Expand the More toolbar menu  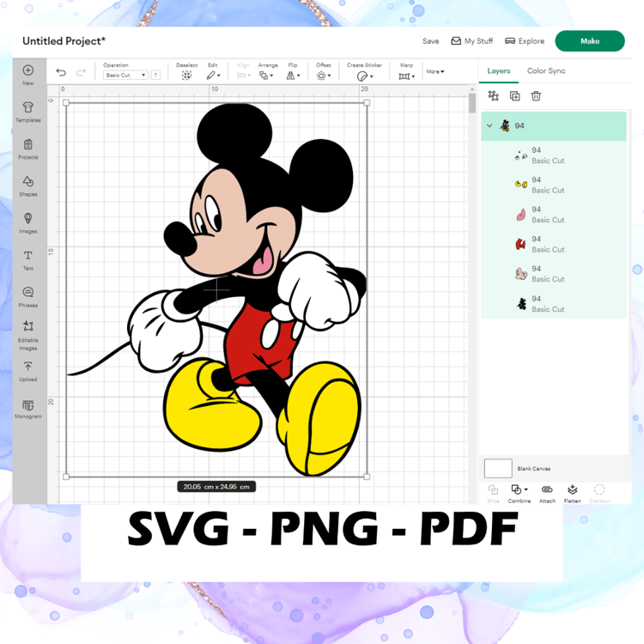click(435, 71)
